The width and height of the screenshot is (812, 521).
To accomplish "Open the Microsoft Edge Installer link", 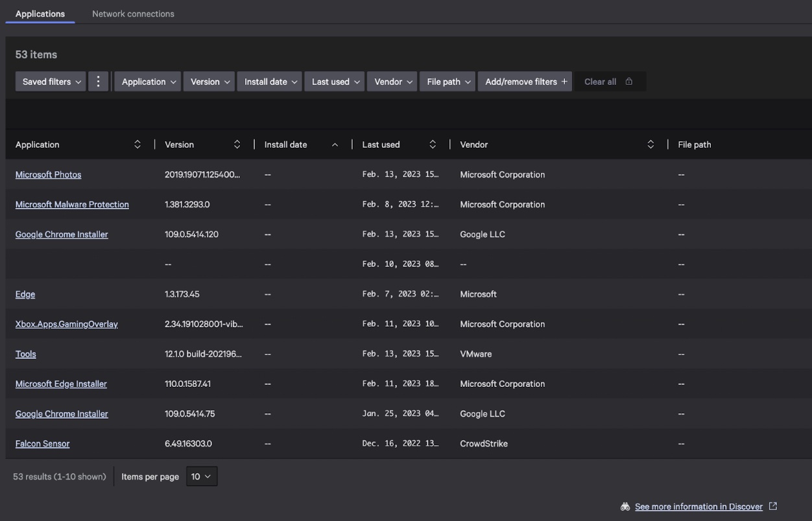I will tap(61, 384).
